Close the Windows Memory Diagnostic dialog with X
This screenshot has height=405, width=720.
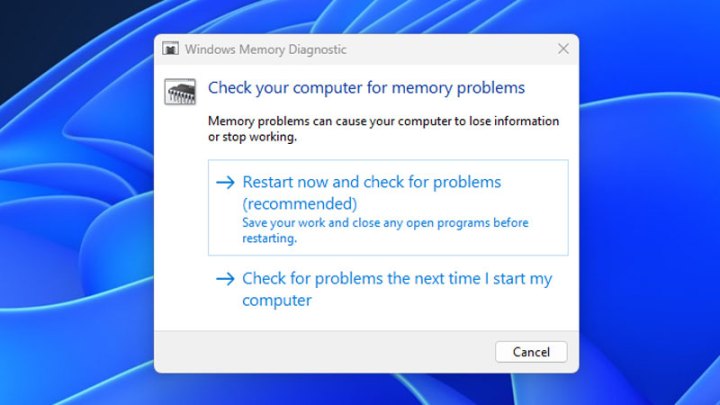coord(563,48)
